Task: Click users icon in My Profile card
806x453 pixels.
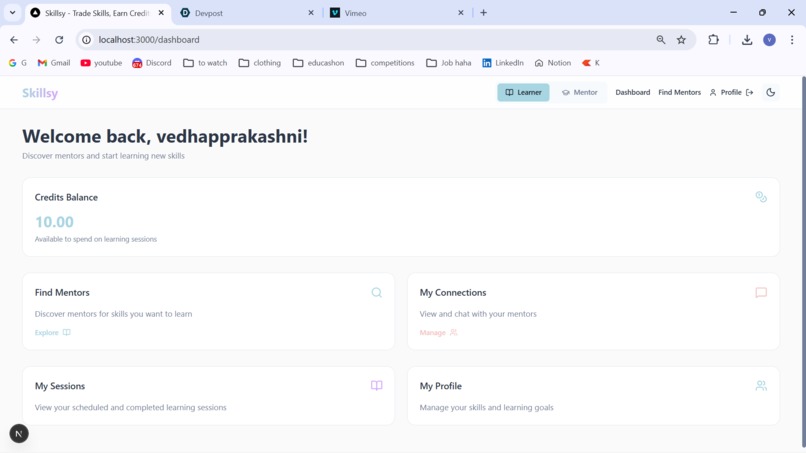Action: (761, 386)
